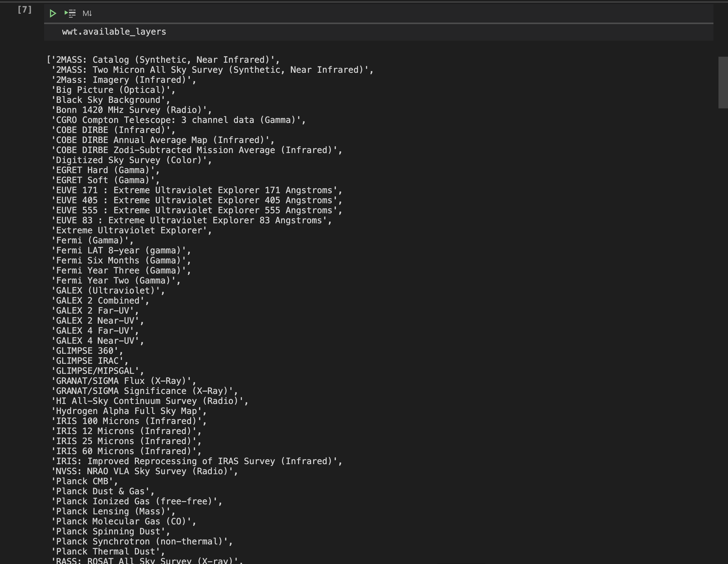Click the 'Fermi LAT 8-year (gamma)' entry
The height and width of the screenshot is (564, 728).
122,250
